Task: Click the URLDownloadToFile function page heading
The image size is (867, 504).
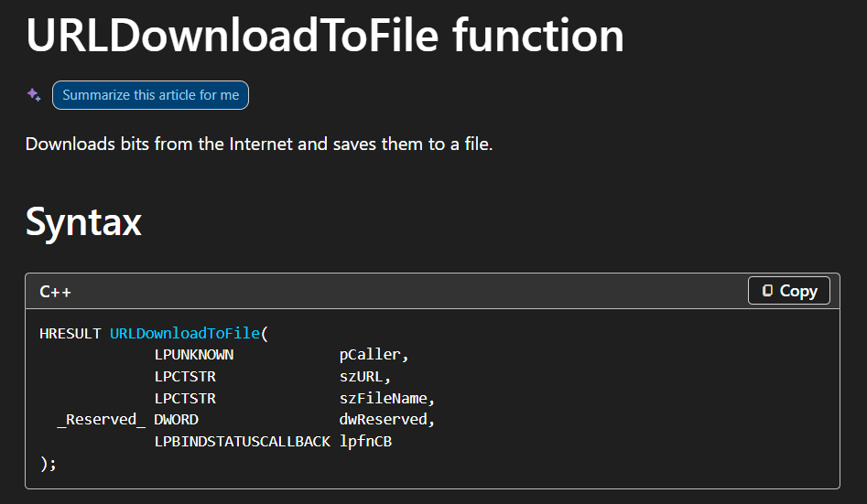Action: click(x=325, y=36)
